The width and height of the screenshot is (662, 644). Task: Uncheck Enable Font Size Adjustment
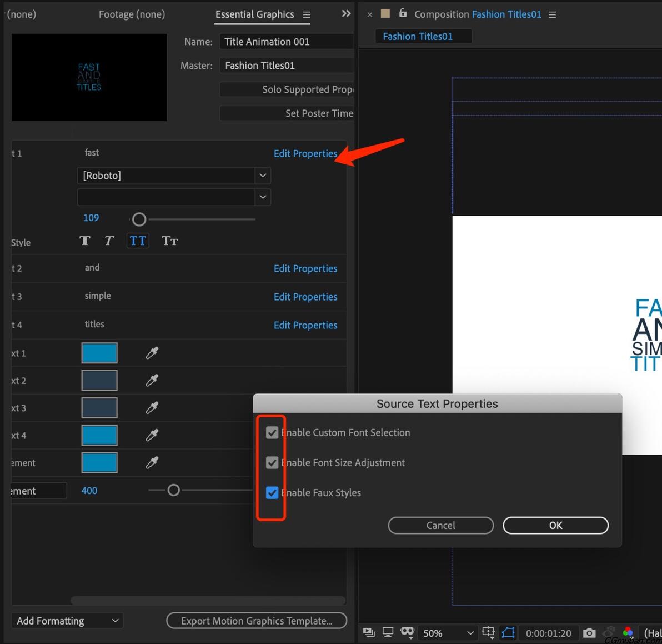tap(272, 463)
